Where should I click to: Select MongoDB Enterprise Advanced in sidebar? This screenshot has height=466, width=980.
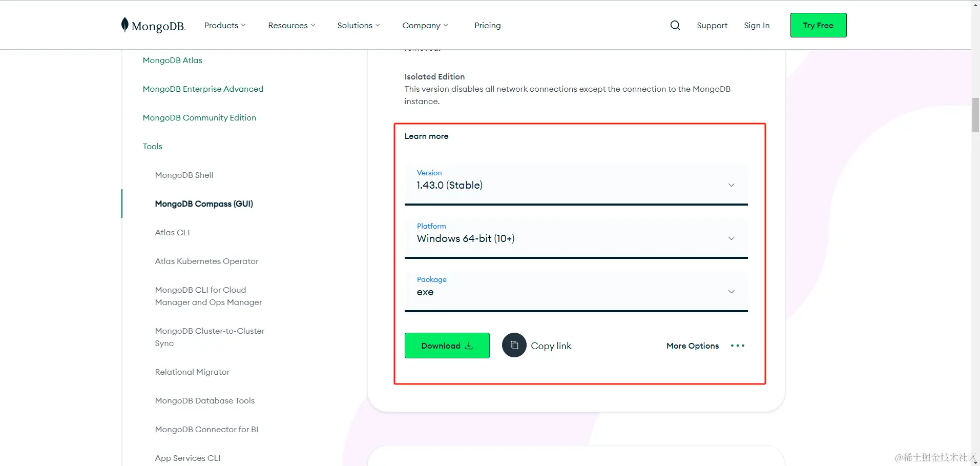tap(203, 89)
